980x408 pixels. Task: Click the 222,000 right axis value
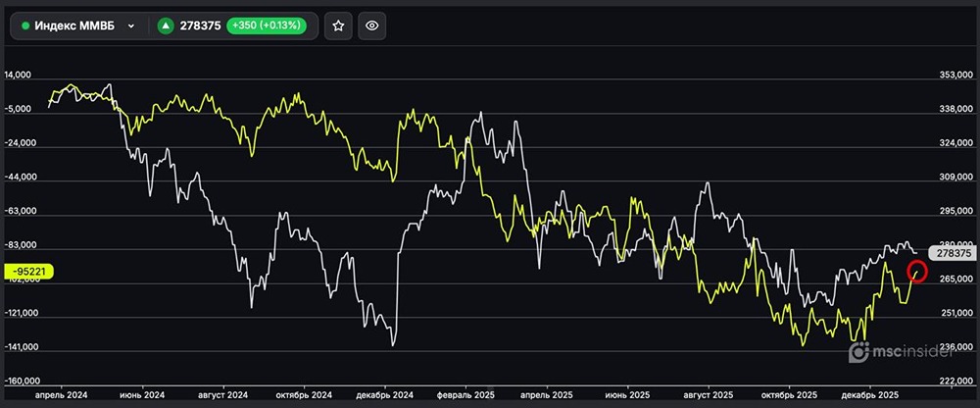[955, 382]
